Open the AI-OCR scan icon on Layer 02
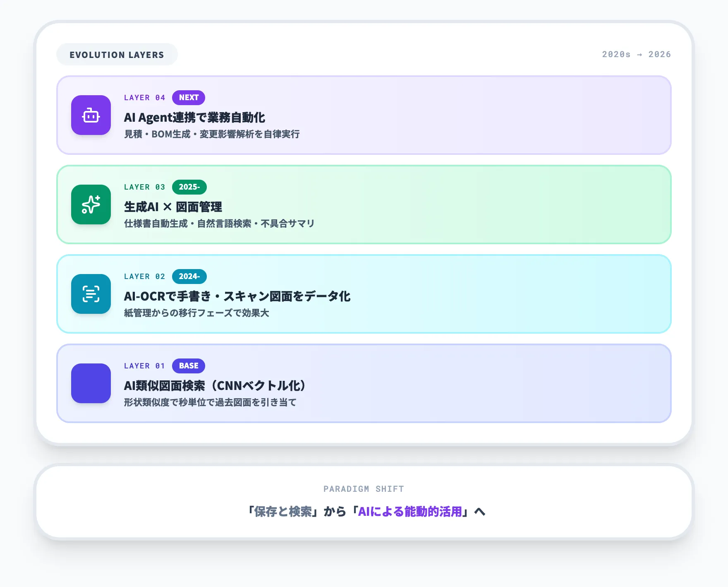728x587 pixels. pos(91,294)
